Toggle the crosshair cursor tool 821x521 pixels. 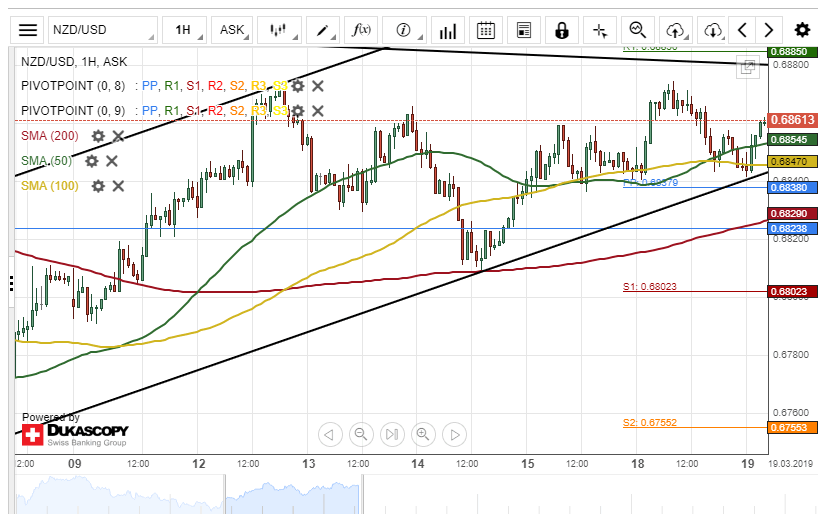[600, 30]
